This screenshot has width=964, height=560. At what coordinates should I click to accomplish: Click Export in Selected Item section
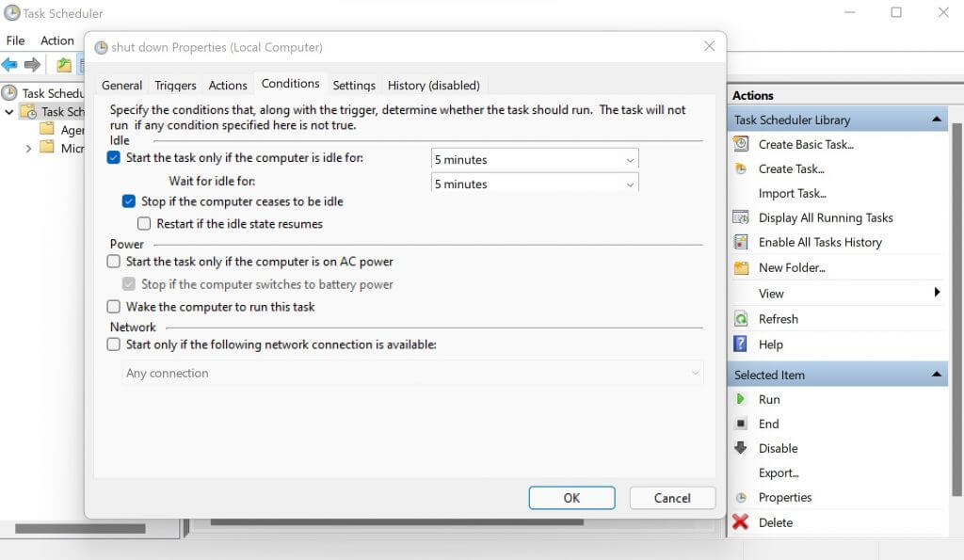[779, 472]
